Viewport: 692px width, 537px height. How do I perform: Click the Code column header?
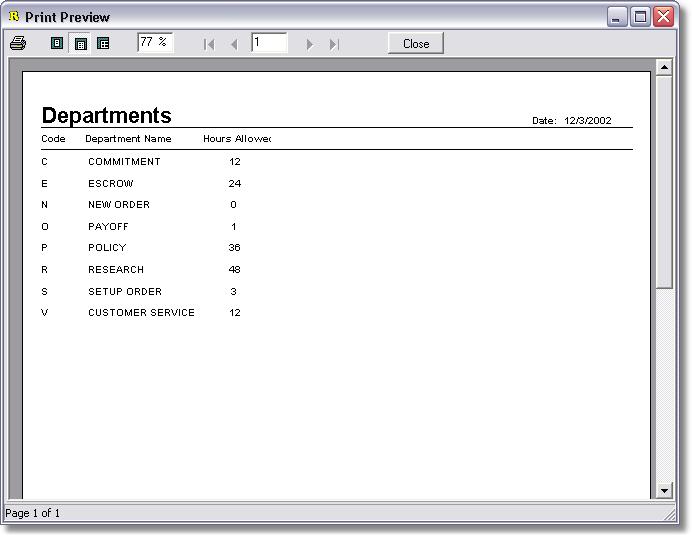(53, 139)
